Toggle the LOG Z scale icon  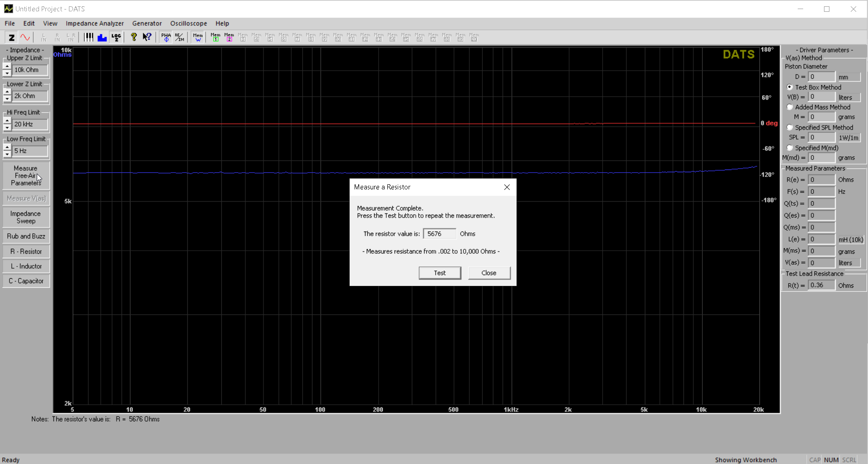116,38
